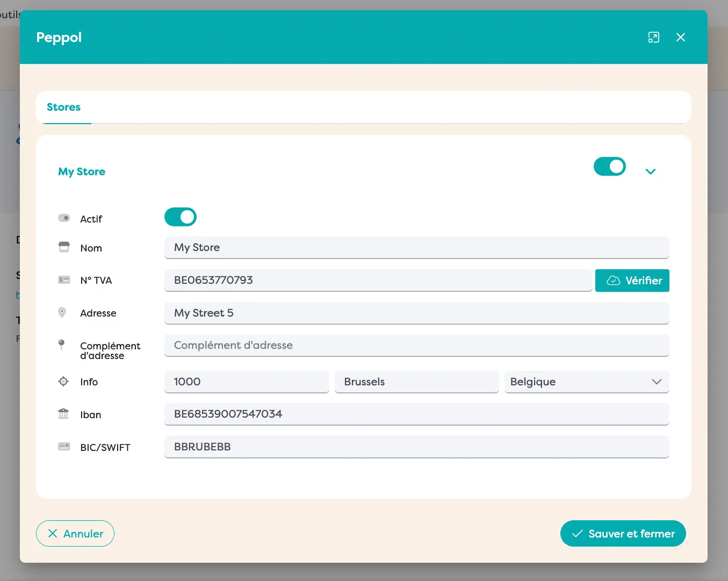This screenshot has height=581, width=728.
Task: Click the store icon next to Nom
Action: click(x=64, y=247)
